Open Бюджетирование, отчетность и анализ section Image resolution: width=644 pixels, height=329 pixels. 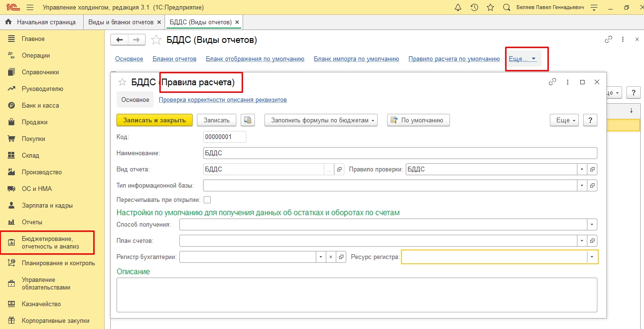click(50, 242)
